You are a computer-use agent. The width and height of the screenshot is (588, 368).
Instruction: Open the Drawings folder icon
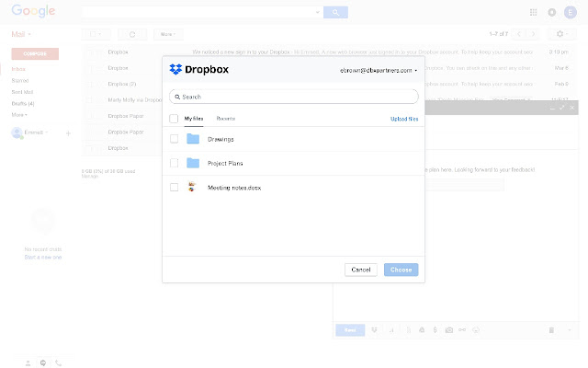coord(193,139)
